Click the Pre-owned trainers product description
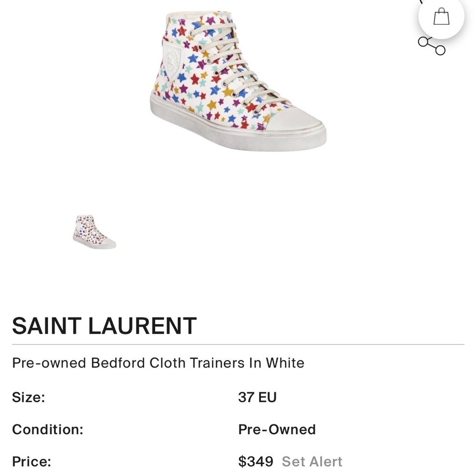476x476 pixels. (159, 363)
